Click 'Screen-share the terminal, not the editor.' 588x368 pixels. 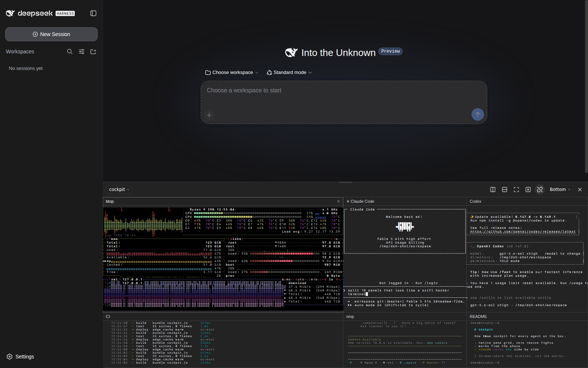coord(522,356)
